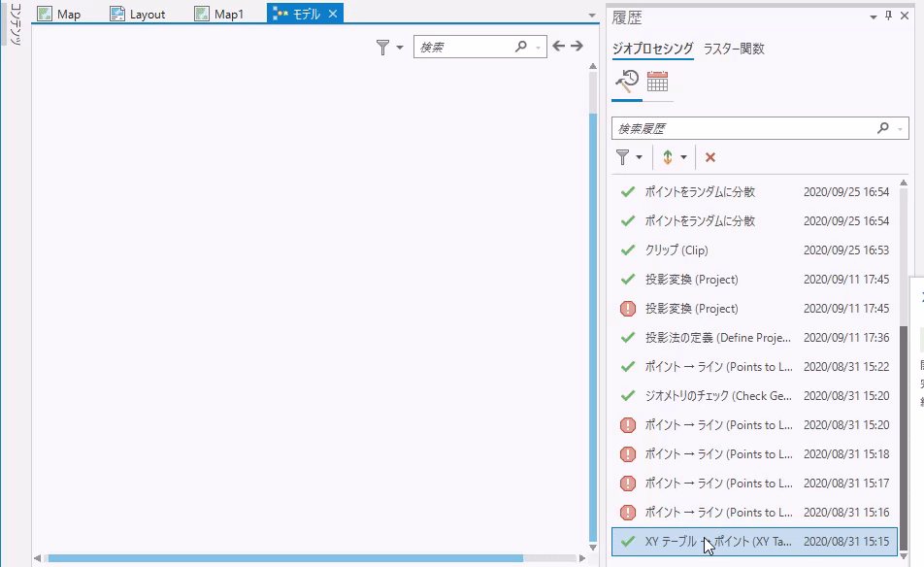Image resolution: width=924 pixels, height=567 pixels.
Task: Open the view tabs overflow dropdown
Action: point(593,16)
